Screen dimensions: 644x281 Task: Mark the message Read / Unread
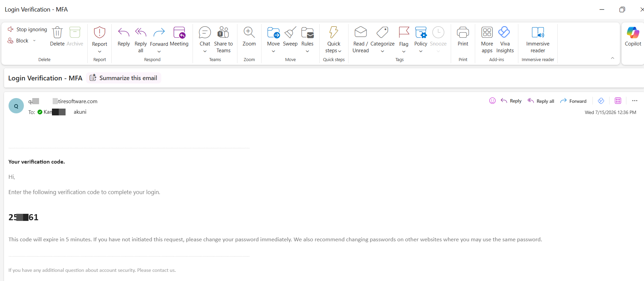[x=360, y=39]
